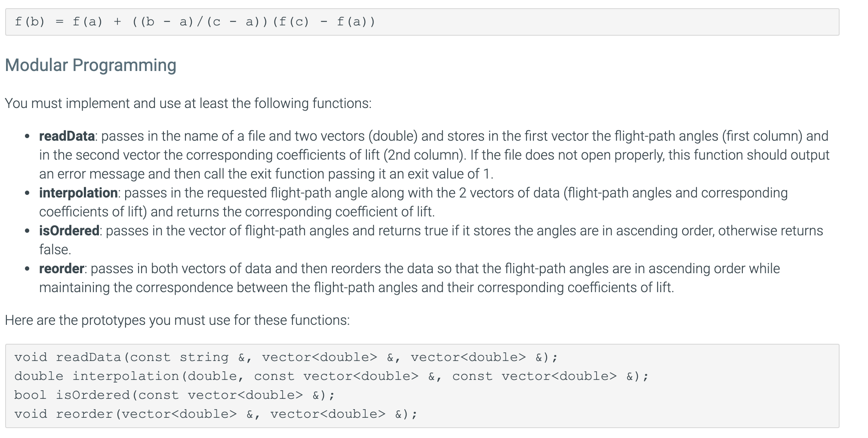Click the double interpolation prototype line
Image resolution: width=868 pixels, height=438 pixels.
click(332, 376)
